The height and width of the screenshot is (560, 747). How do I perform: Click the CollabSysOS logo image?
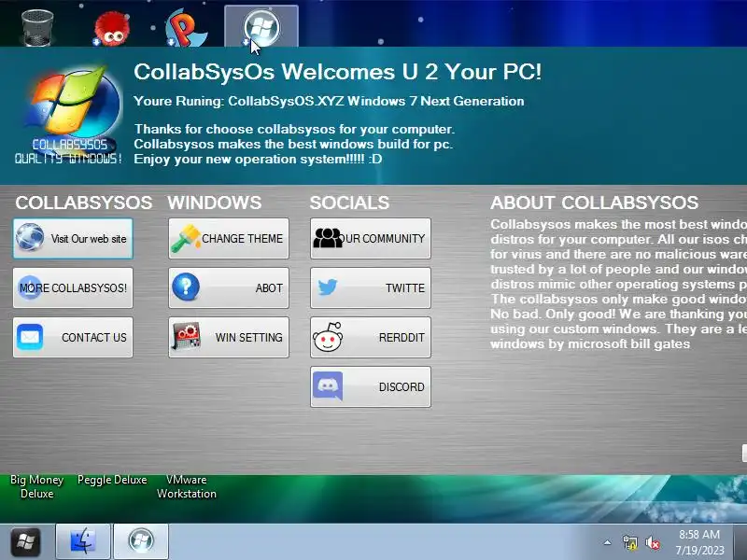[68, 116]
